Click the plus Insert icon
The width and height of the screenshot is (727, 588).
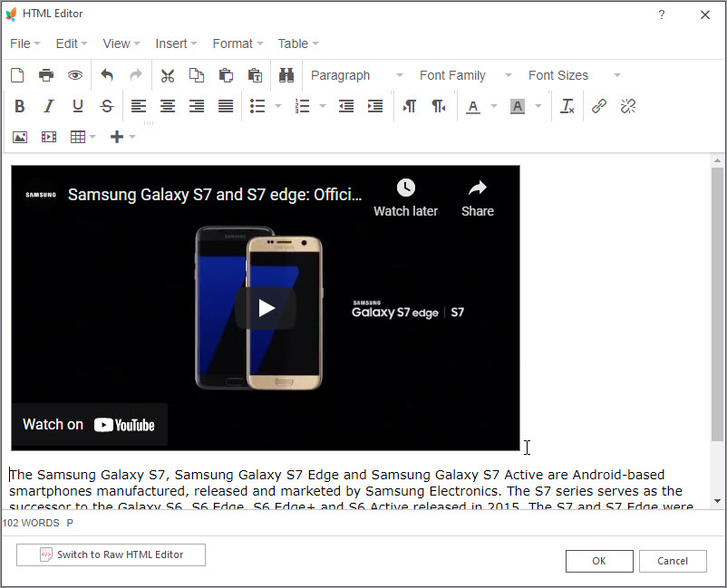tap(117, 137)
